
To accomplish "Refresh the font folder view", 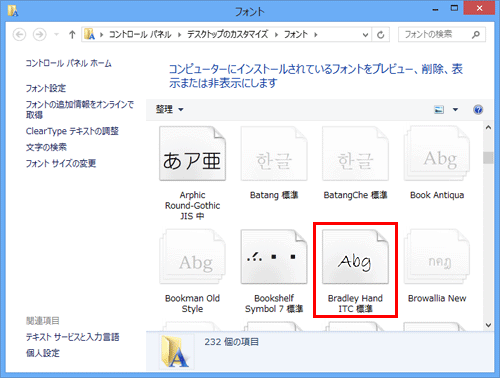I will coord(381,35).
